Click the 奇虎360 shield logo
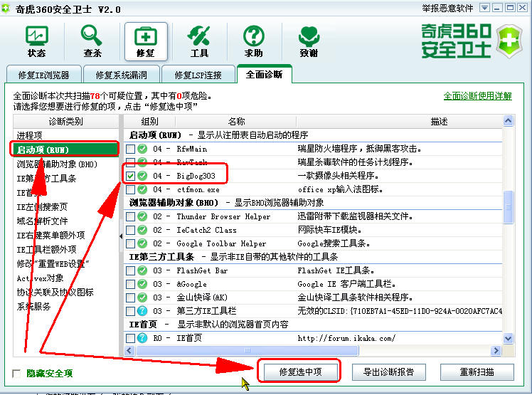 click(509, 41)
